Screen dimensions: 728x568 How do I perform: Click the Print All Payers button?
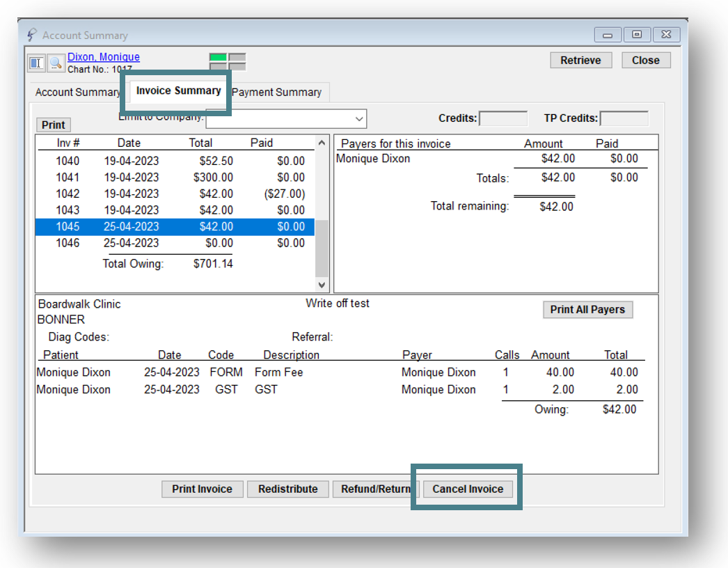pyautogui.click(x=587, y=310)
